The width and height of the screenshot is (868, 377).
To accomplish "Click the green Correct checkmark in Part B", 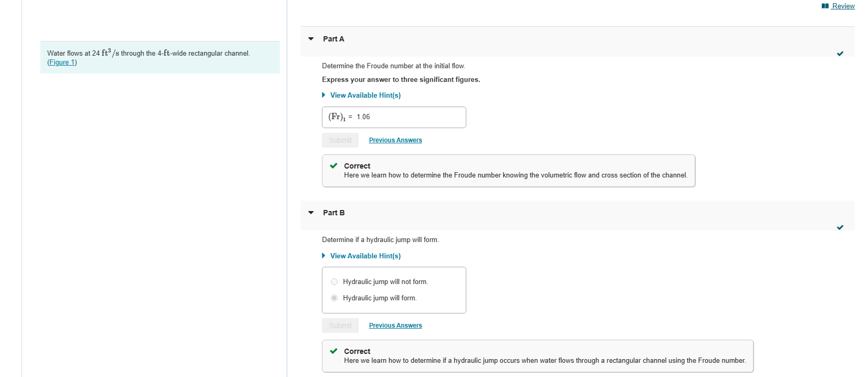I will 333,351.
